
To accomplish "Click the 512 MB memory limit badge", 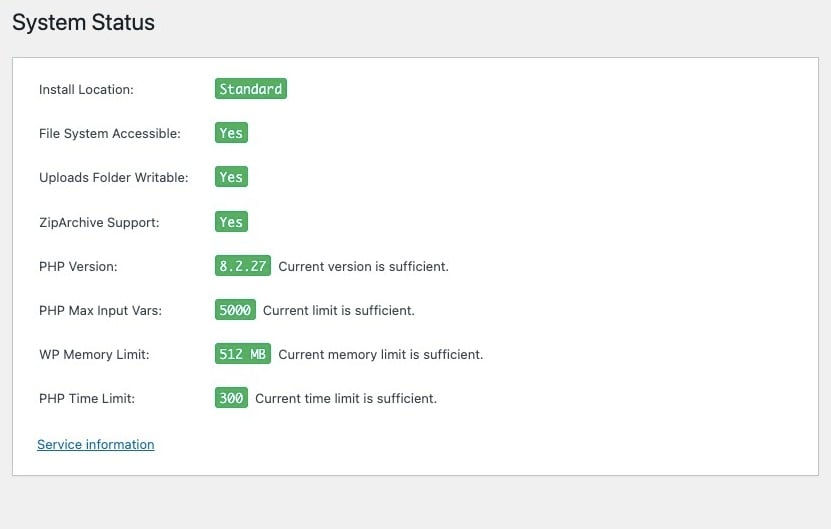I will click(x=243, y=354).
